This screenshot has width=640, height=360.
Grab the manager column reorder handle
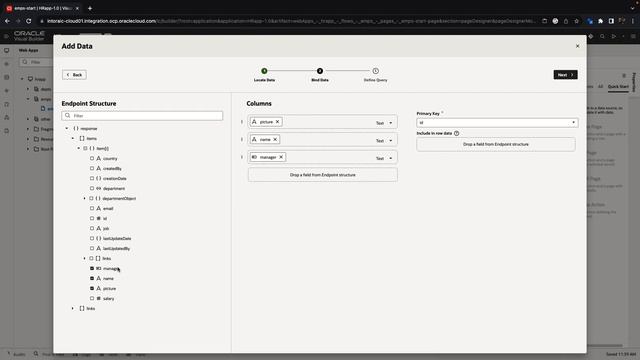pos(242,157)
